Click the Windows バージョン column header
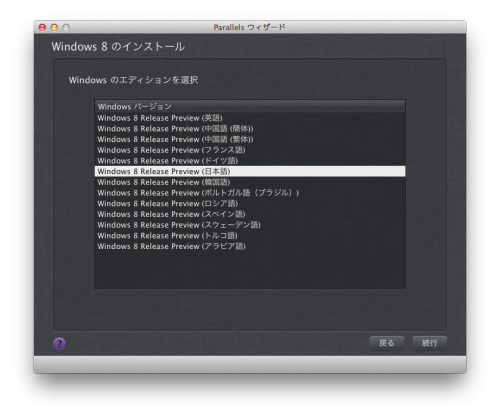Screen dimensions: 500x420 [x=250, y=106]
